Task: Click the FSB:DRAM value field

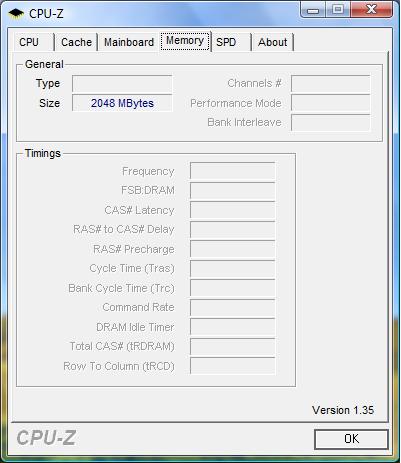Action: [x=233, y=191]
